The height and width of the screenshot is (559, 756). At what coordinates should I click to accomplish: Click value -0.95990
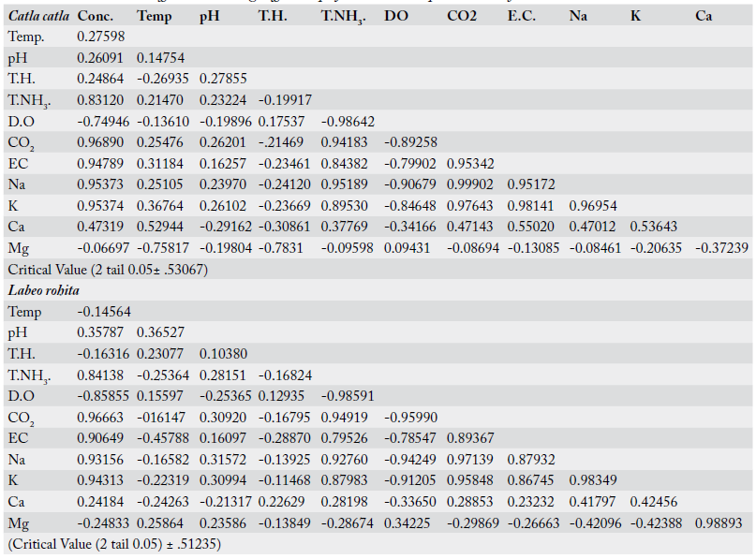(x=410, y=418)
